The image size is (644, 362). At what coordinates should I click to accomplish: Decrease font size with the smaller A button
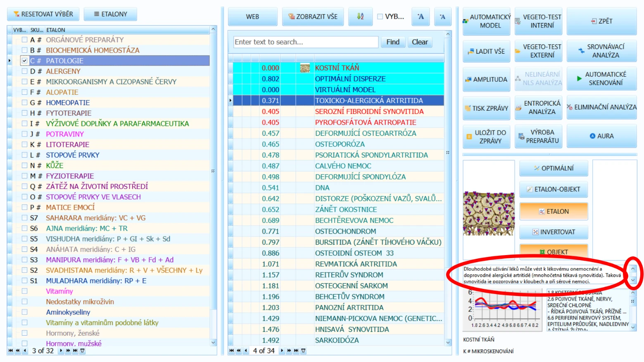tap(442, 17)
